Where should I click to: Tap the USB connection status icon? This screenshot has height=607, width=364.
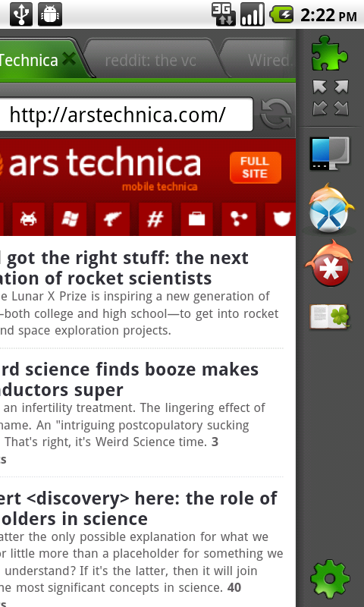(21, 14)
